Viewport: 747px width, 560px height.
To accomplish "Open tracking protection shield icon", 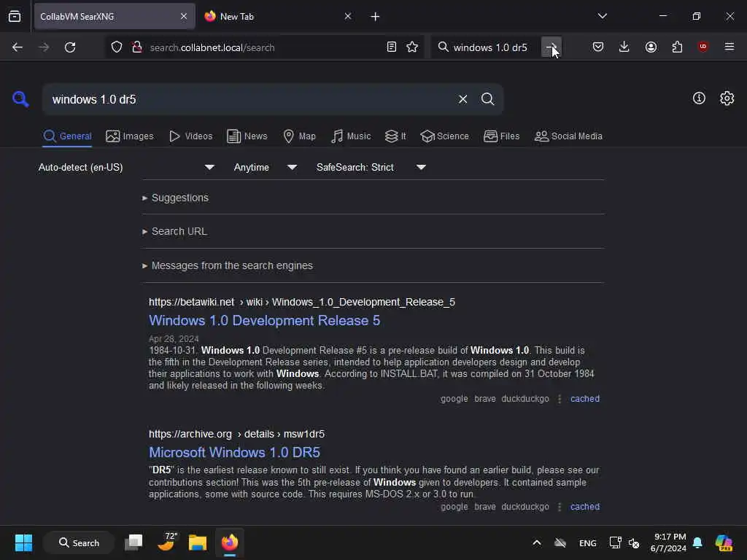I will (x=117, y=47).
